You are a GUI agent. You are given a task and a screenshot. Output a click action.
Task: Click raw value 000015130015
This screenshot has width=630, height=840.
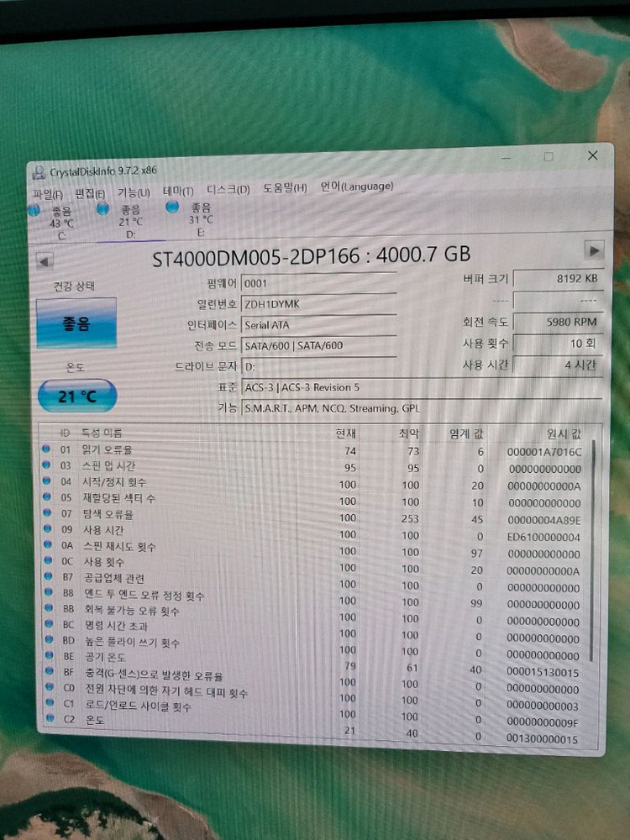543,672
